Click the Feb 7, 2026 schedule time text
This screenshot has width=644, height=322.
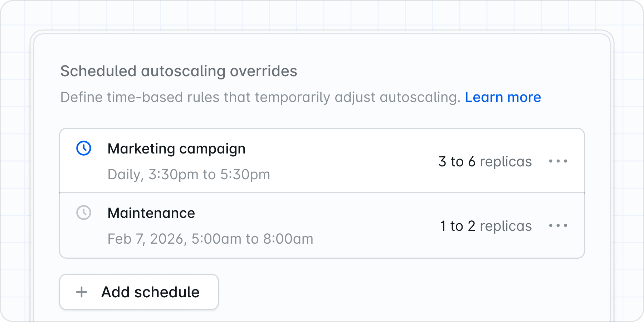click(210, 238)
